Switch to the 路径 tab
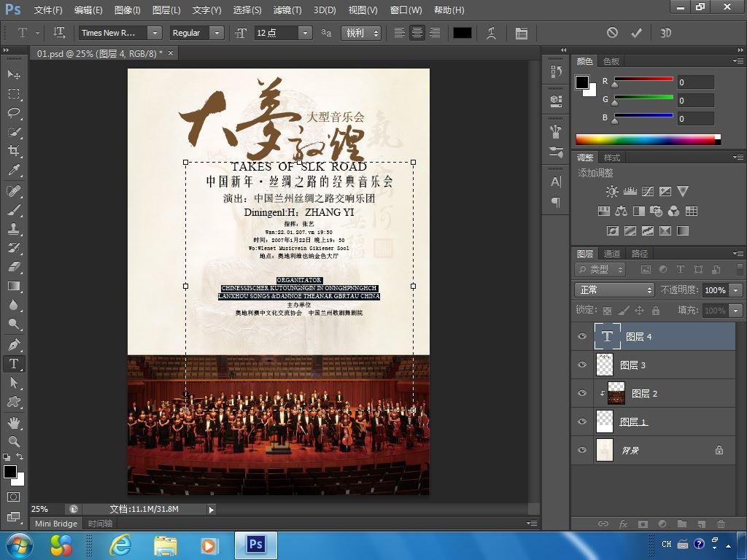The height and width of the screenshot is (560, 747). click(639, 253)
